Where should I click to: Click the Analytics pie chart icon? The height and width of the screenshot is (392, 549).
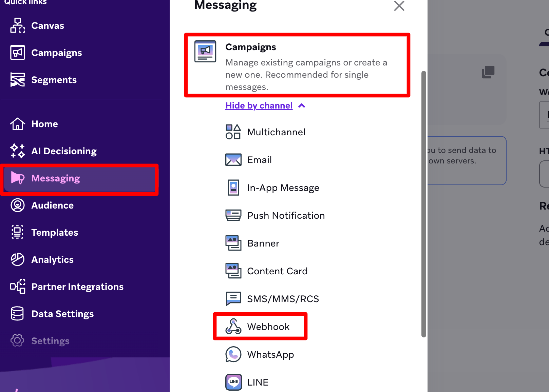pos(18,259)
